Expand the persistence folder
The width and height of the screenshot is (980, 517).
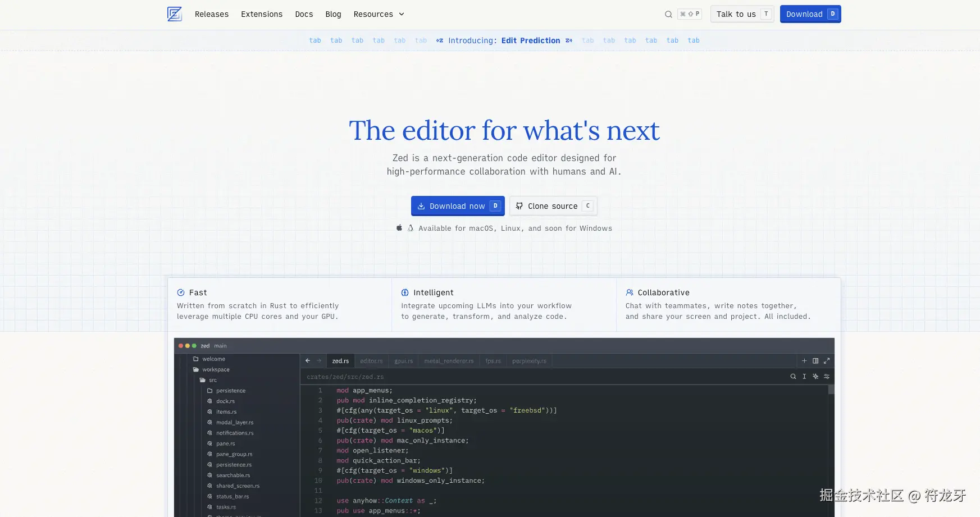click(x=226, y=391)
